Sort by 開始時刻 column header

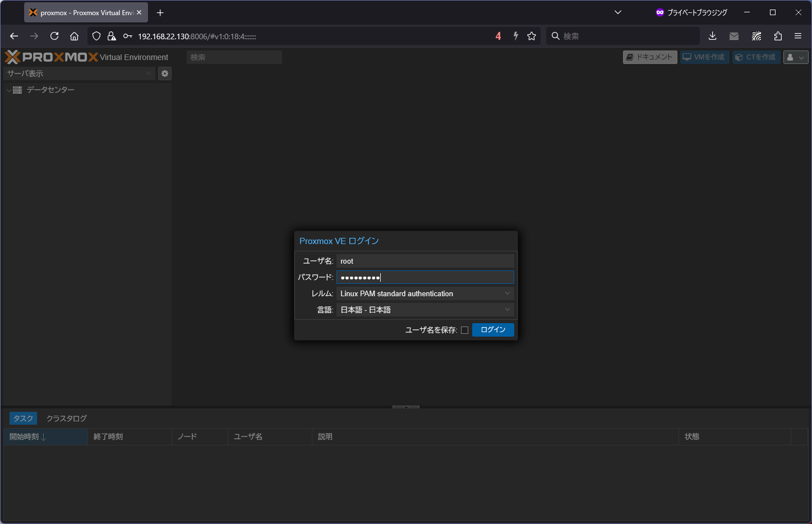[45, 436]
